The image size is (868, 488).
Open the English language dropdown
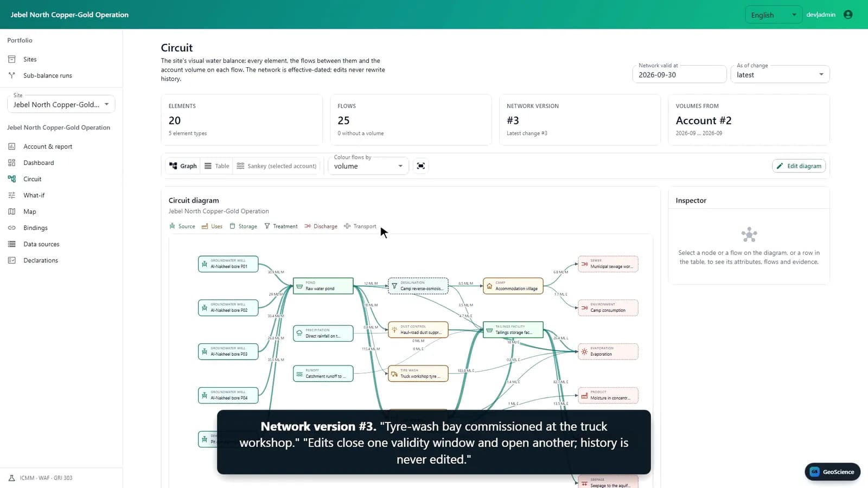click(774, 15)
